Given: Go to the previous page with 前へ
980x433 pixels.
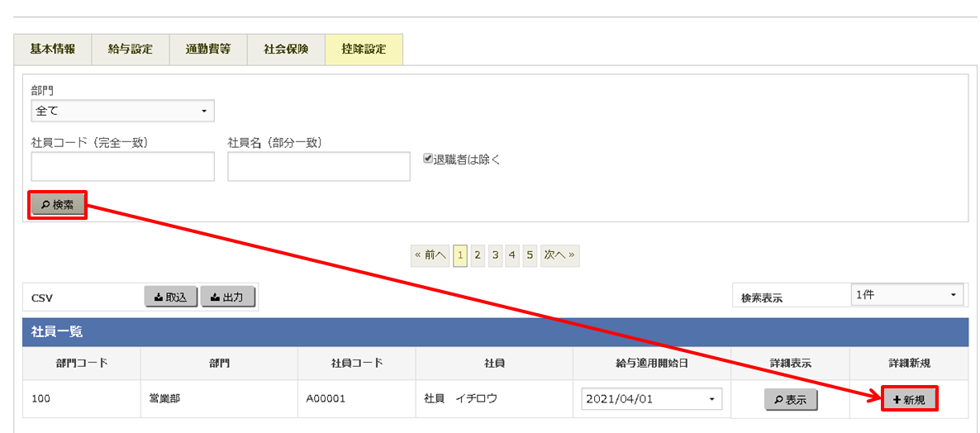Looking at the screenshot, I should (x=430, y=256).
